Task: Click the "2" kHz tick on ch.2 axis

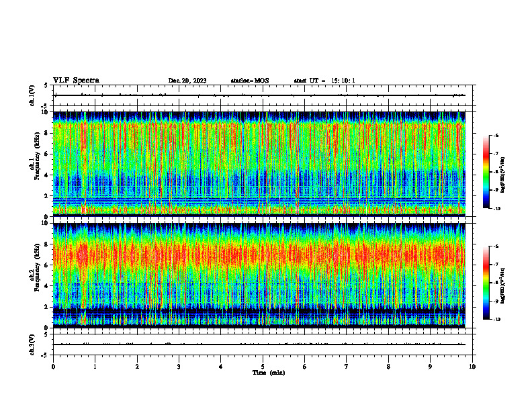Action: point(47,307)
